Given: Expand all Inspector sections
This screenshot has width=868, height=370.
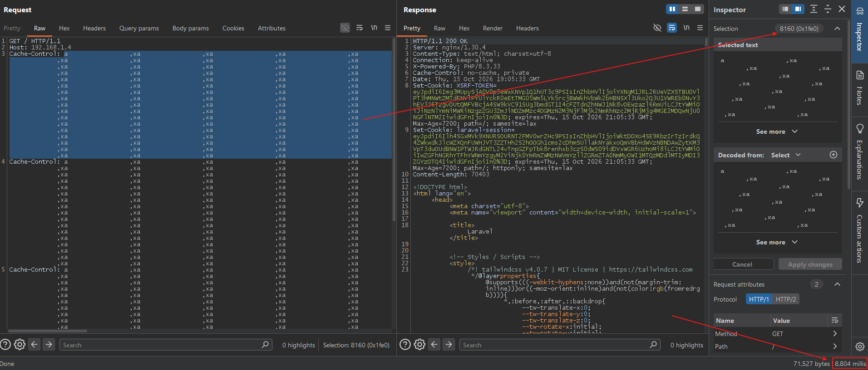Looking at the screenshot, I should tap(814, 9).
